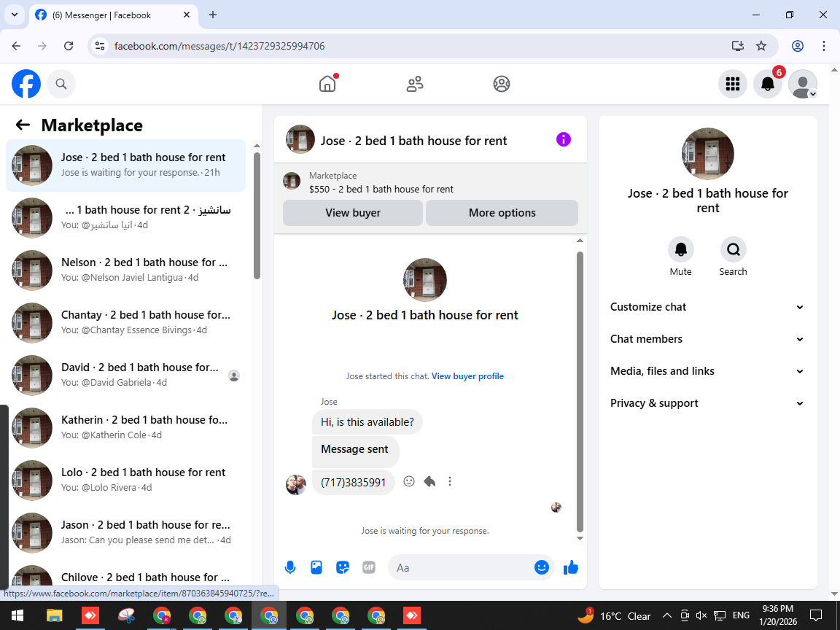
Task: React to the phone number message
Action: pyautogui.click(x=409, y=481)
